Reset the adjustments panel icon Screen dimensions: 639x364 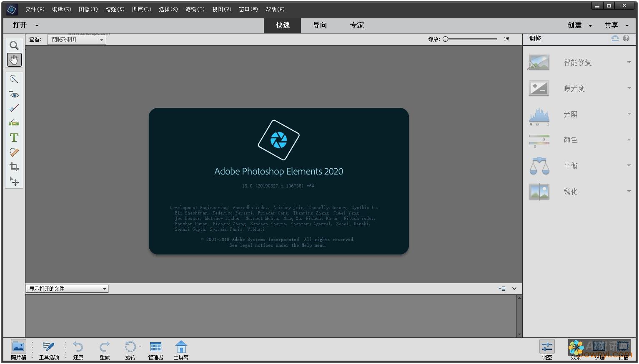click(615, 38)
